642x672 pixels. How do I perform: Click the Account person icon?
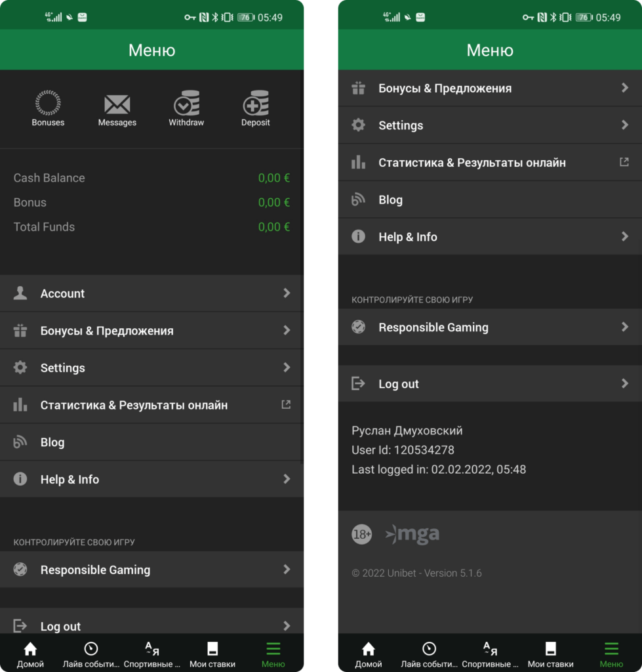click(21, 293)
